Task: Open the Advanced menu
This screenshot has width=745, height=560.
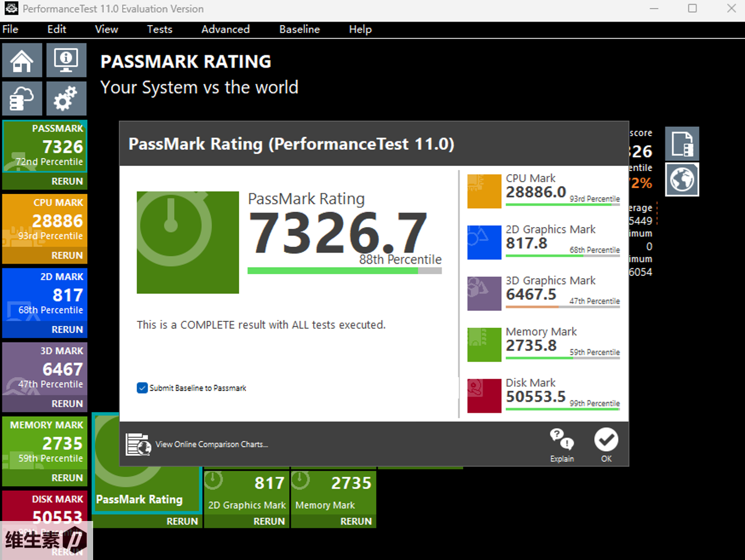Action: tap(225, 29)
